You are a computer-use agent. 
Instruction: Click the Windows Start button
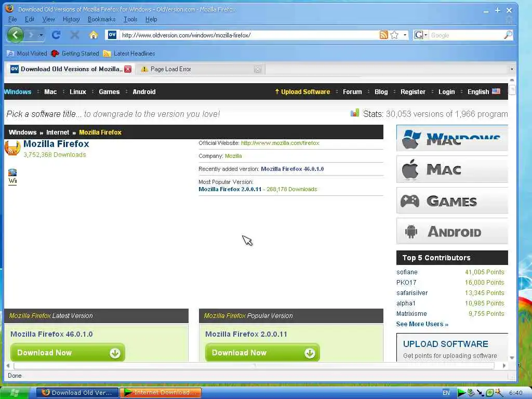tap(14, 393)
